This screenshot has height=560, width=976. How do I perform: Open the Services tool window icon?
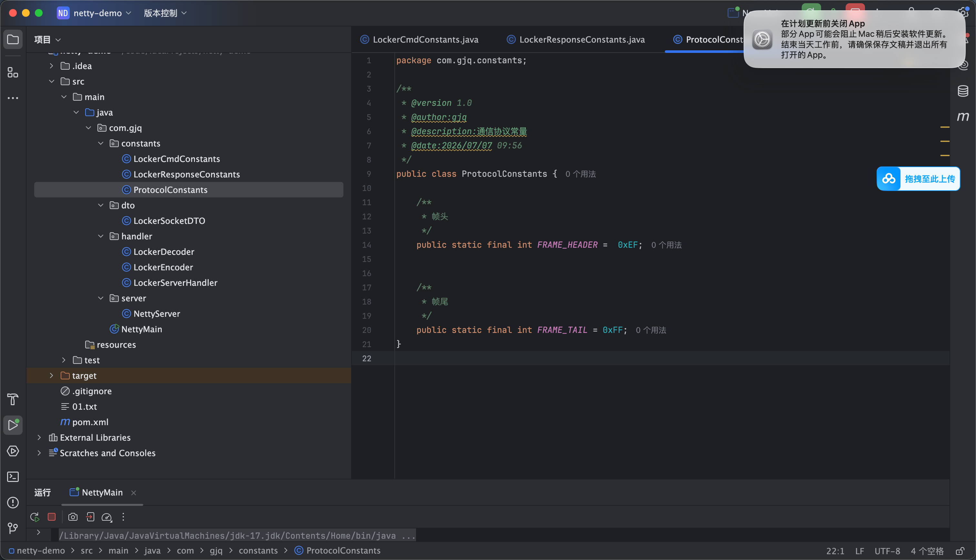click(13, 451)
